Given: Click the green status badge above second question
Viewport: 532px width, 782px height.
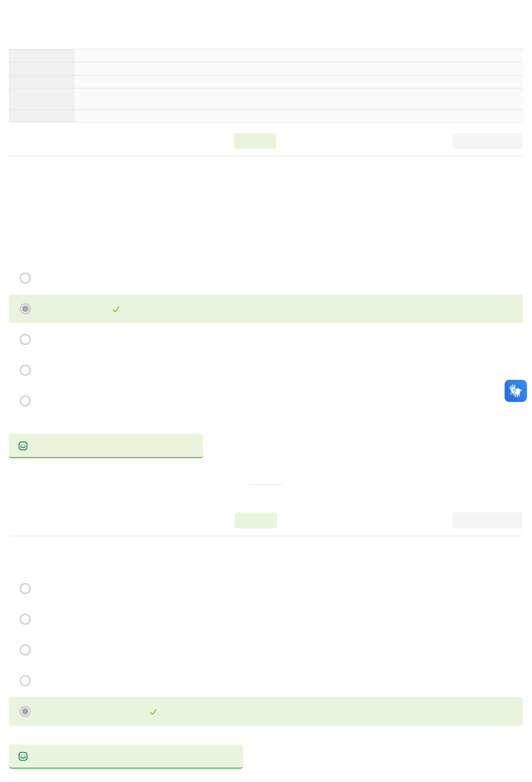Looking at the screenshot, I should coord(256,520).
